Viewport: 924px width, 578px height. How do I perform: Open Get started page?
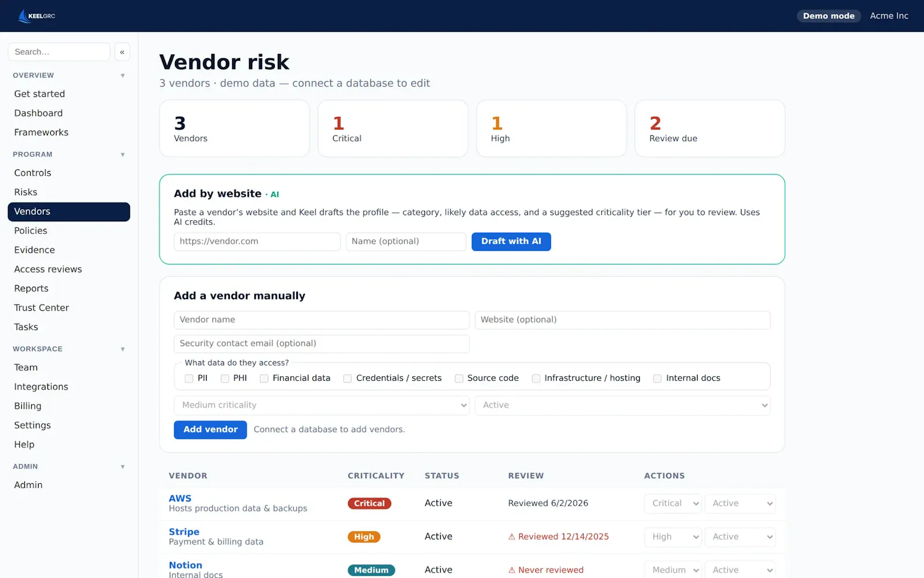pyautogui.click(x=69, y=94)
